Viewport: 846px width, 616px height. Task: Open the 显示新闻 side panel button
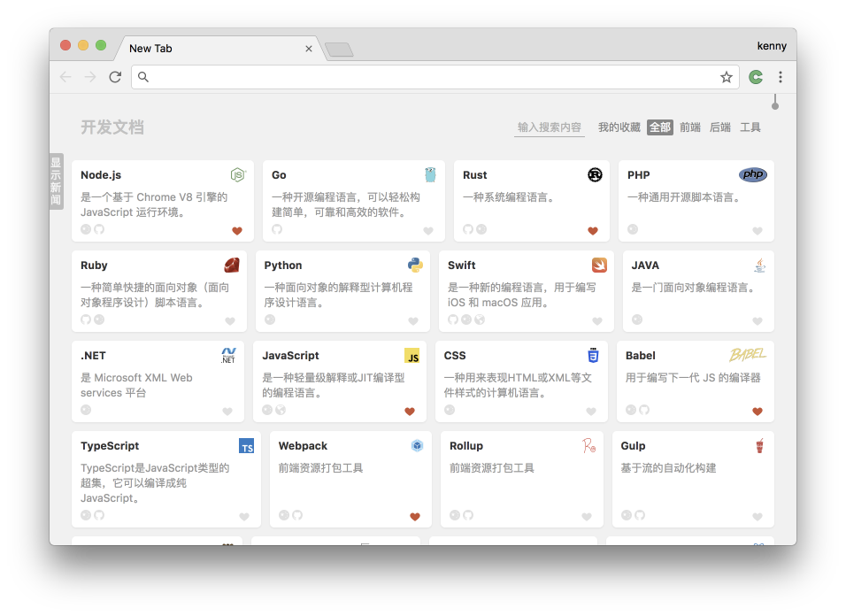tap(56, 181)
